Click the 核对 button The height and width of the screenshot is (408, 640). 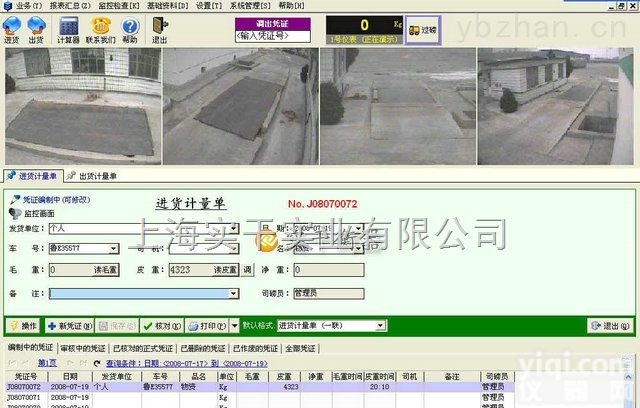click(x=162, y=326)
